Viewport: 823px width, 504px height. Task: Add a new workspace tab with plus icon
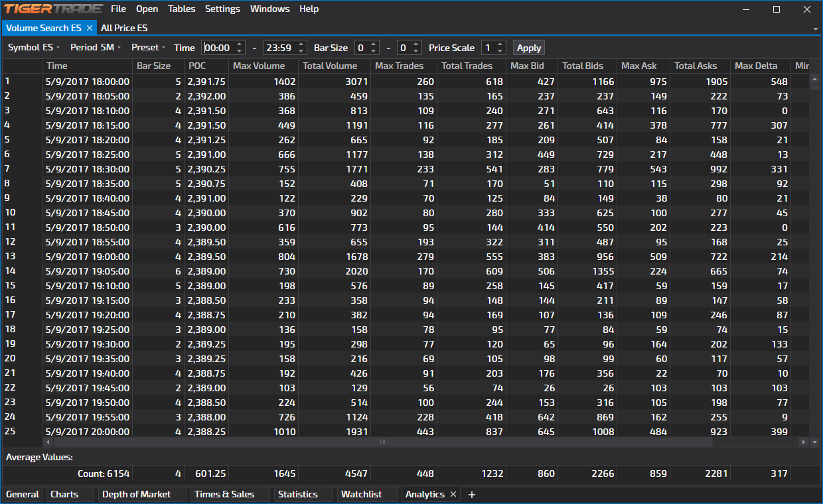tap(472, 494)
